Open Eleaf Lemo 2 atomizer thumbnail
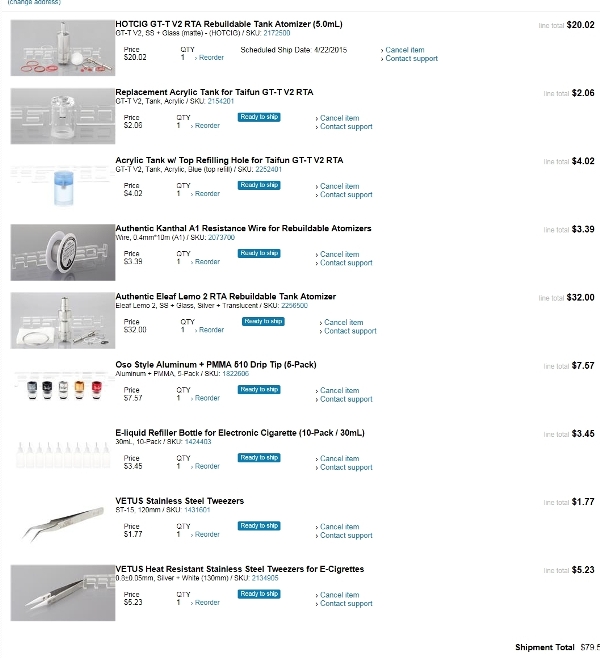The width and height of the screenshot is (600, 658). point(63,321)
